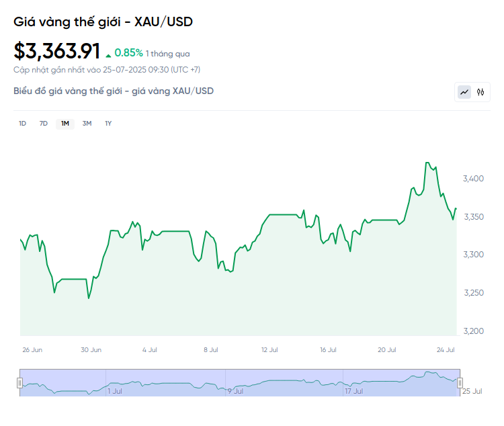The width and height of the screenshot is (504, 426).
Task: Switch to the candlestick chart icon
Action: (x=480, y=92)
